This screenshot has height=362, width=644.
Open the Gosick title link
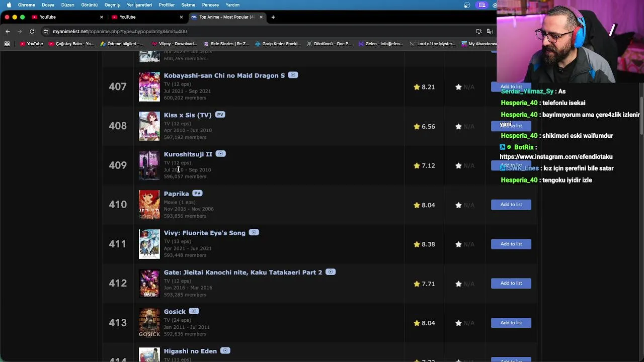tap(175, 312)
